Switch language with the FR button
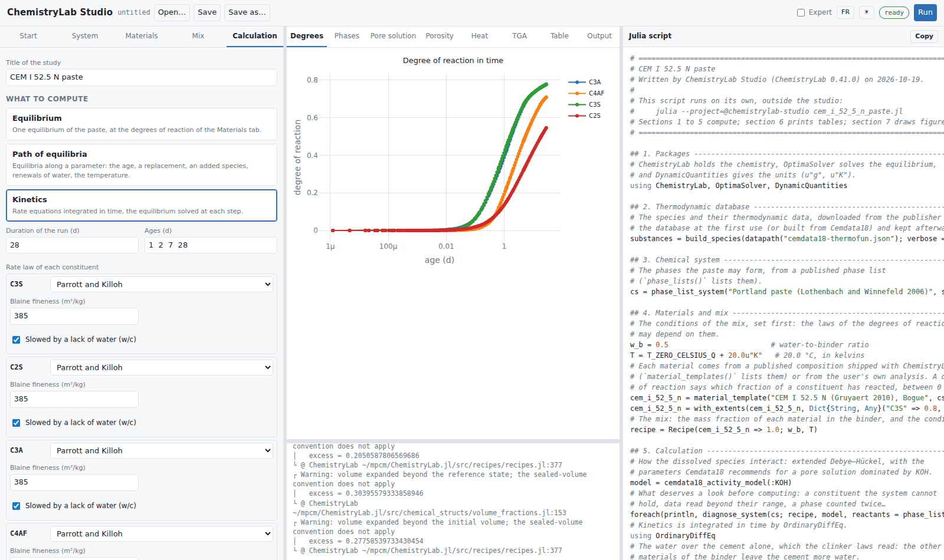944x560 pixels. click(x=845, y=12)
